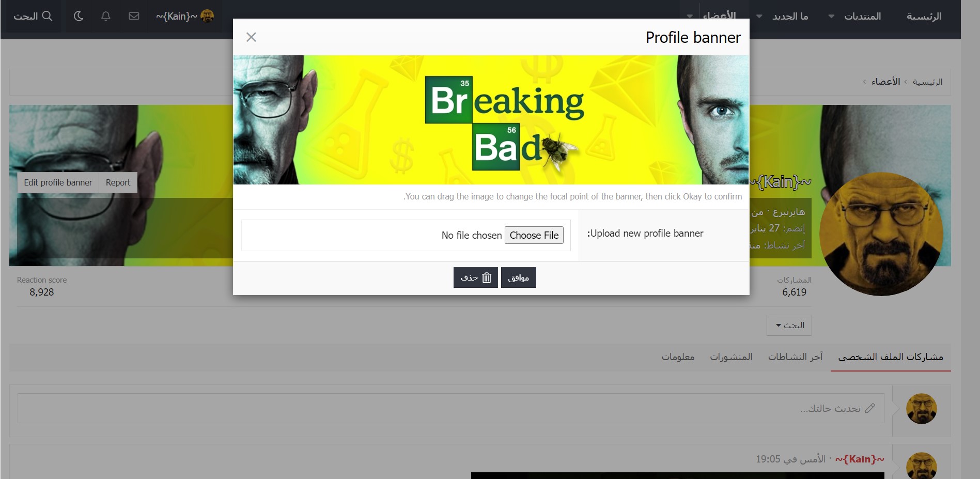Expand the dropdown arrow beside ما الجديد

759,17
